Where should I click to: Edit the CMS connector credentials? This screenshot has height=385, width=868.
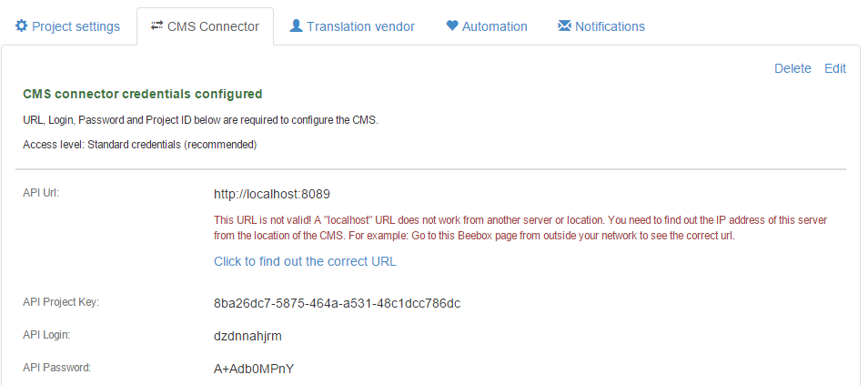coord(835,68)
